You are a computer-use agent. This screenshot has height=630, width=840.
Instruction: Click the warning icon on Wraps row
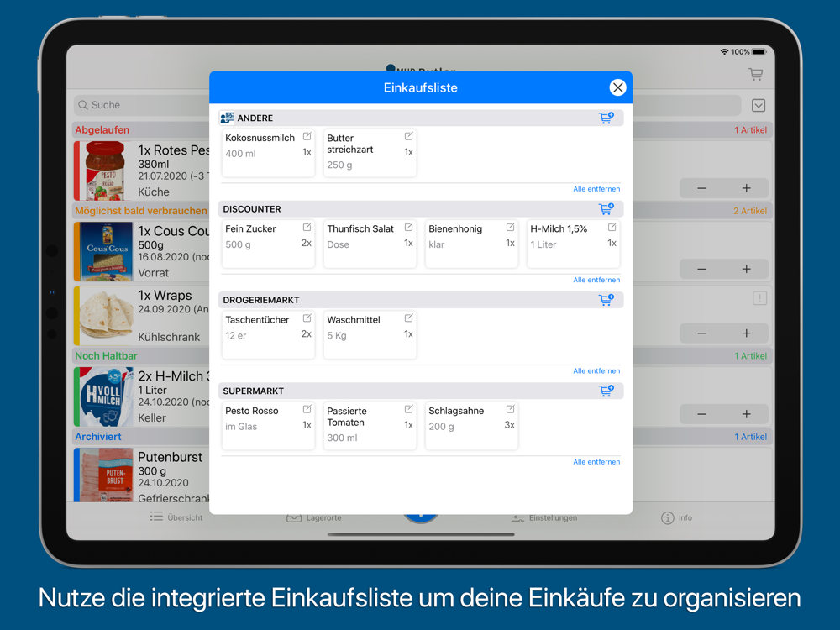[759, 298]
